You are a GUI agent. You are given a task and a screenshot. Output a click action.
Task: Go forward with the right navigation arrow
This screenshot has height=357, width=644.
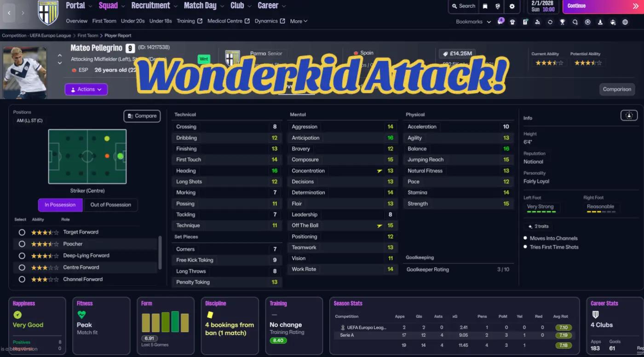[23, 13]
